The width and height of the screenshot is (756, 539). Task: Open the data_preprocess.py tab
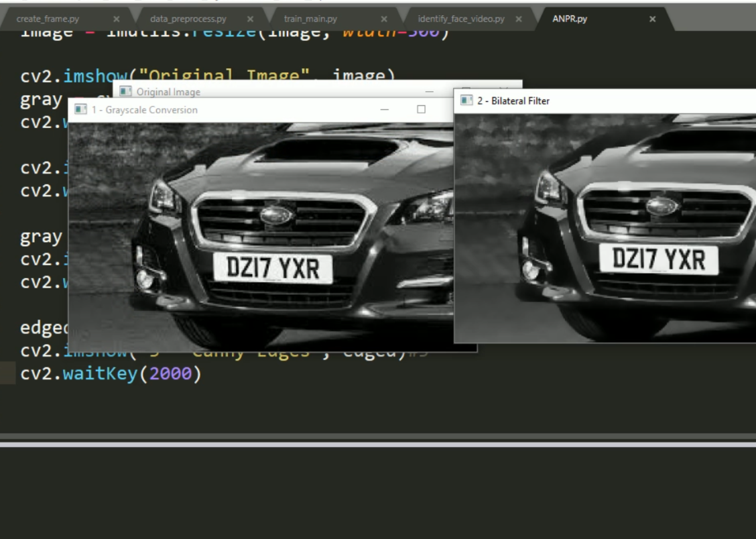tap(188, 19)
